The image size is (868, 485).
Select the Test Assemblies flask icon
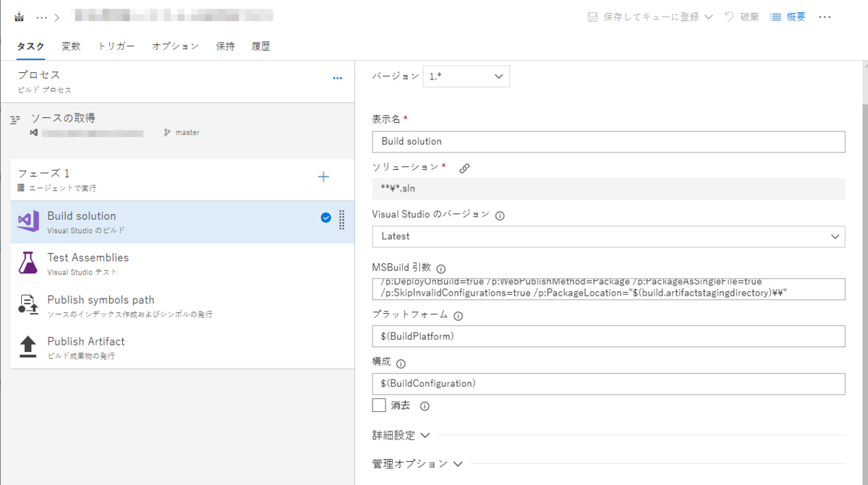(x=29, y=263)
